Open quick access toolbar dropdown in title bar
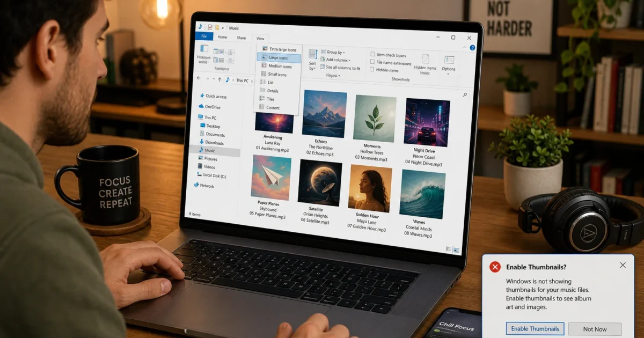This screenshot has width=644, height=338. pyautogui.click(x=224, y=27)
